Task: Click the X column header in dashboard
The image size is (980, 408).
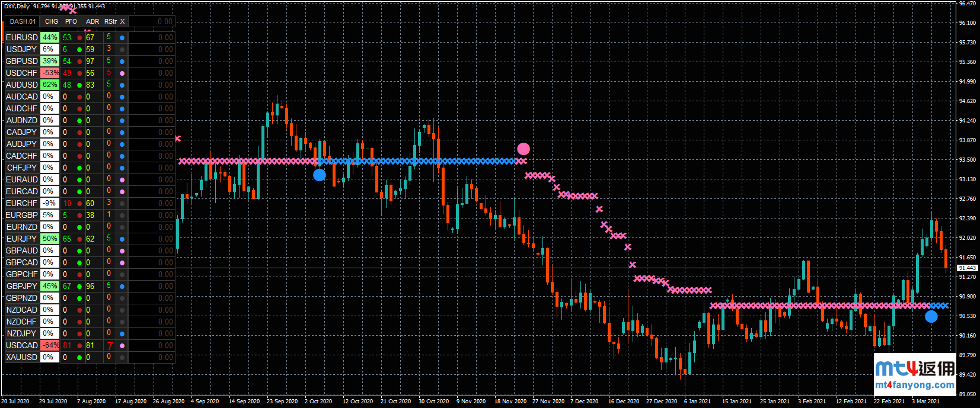Action: [123, 21]
